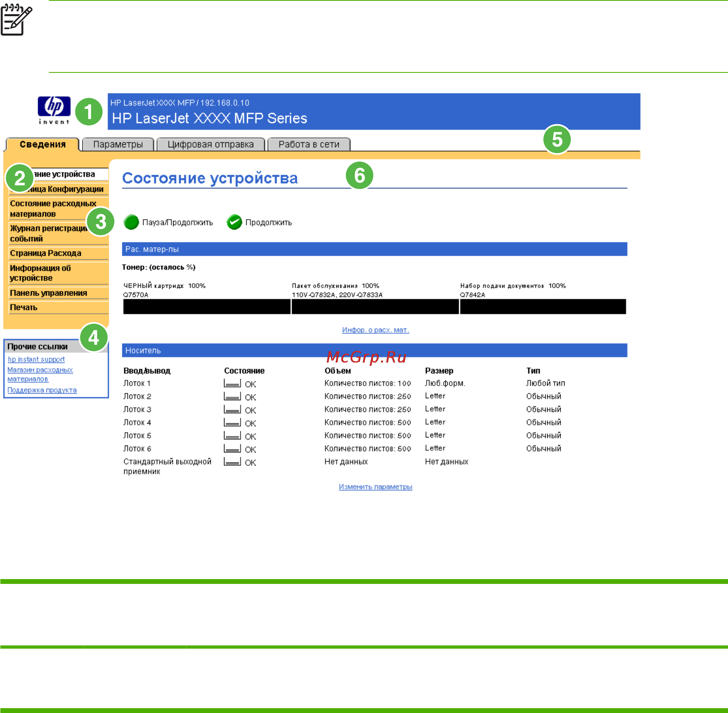Click the HP invent logo
Viewport: 728px width, 713px height.
(54, 110)
